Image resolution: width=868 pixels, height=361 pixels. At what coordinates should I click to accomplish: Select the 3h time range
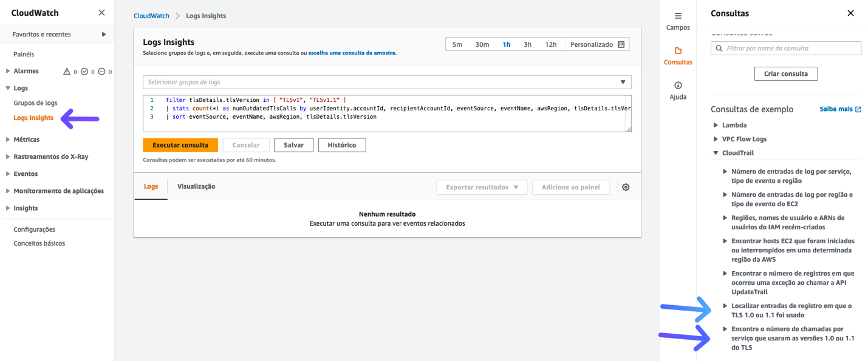coord(528,44)
